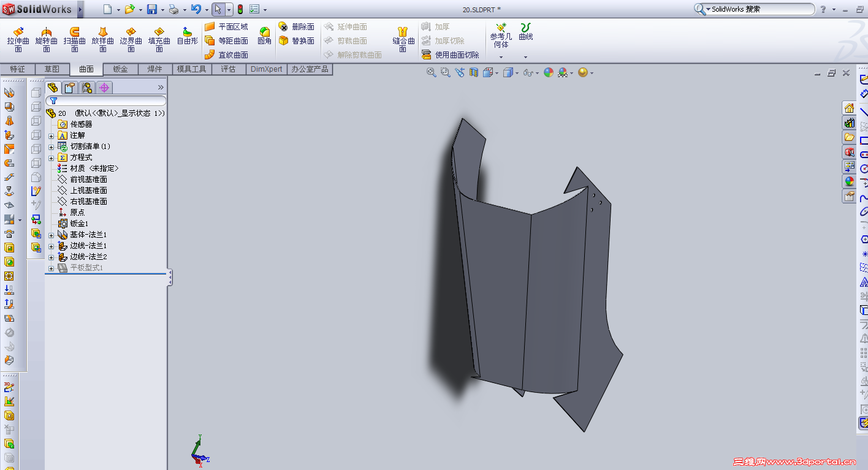
Task: Open the Options checklist icon
Action: 254,9
